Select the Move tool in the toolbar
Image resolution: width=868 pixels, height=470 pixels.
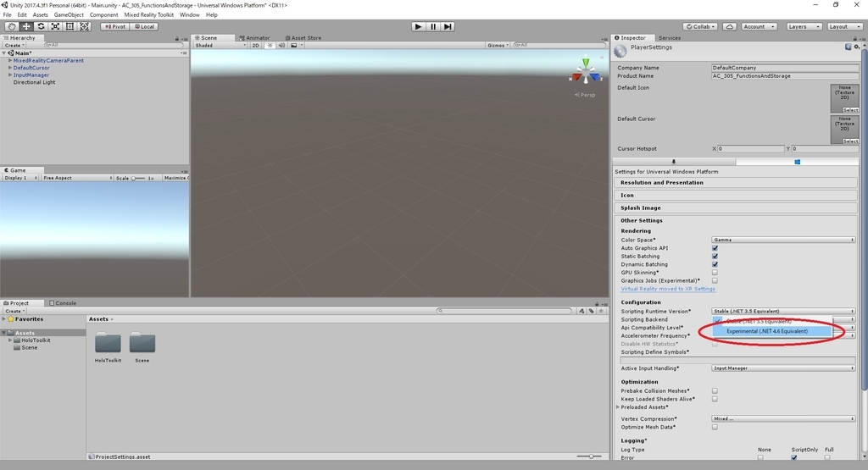26,26
